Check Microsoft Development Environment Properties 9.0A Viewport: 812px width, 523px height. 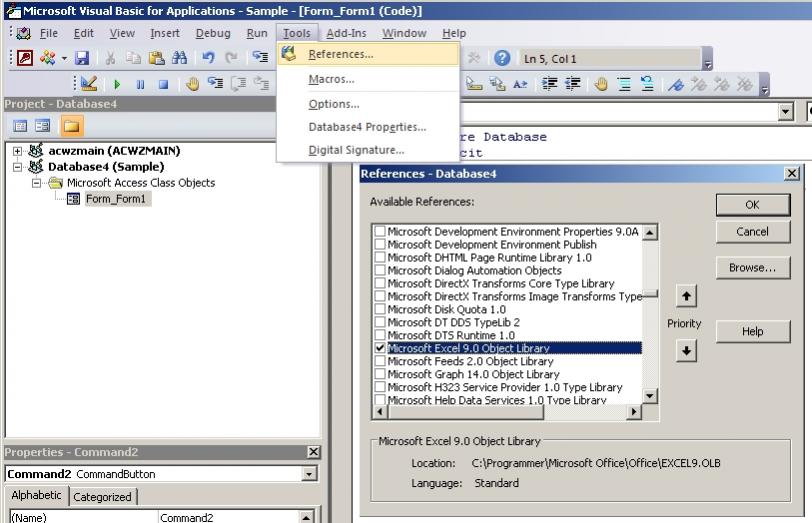tap(380, 231)
